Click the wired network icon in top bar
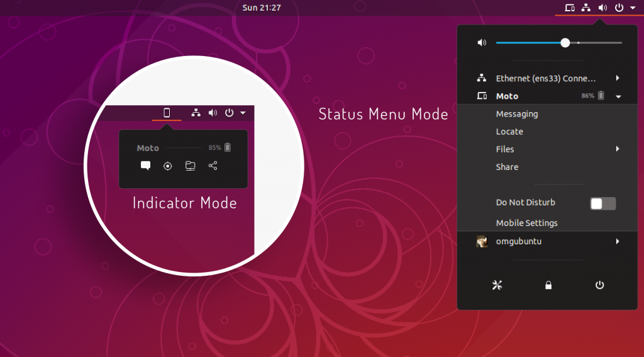644x357 pixels. click(586, 8)
